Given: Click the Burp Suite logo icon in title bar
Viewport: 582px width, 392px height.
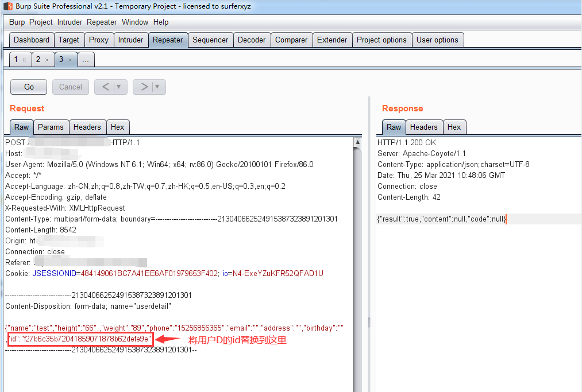Looking at the screenshot, I should [8, 6].
